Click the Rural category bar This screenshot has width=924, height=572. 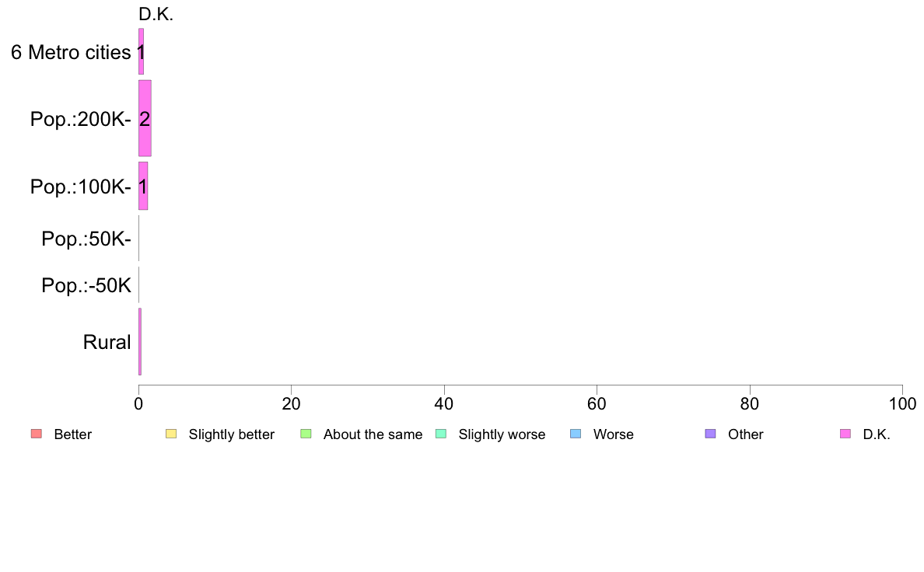click(x=140, y=342)
